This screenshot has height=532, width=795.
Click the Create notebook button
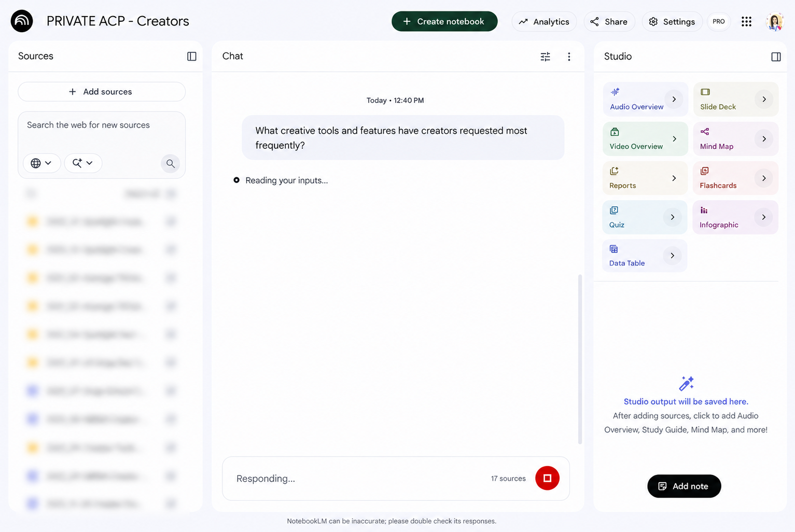click(x=444, y=21)
